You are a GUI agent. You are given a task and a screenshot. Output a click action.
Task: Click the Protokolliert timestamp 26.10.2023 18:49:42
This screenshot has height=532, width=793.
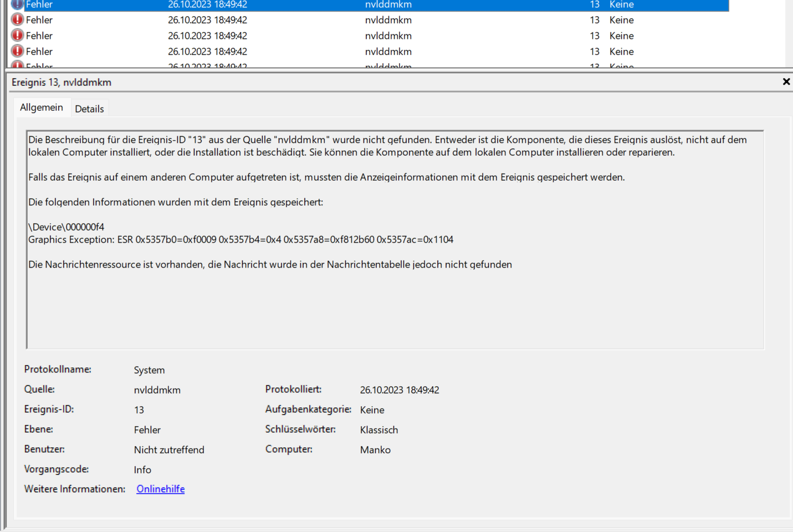pyautogui.click(x=399, y=390)
